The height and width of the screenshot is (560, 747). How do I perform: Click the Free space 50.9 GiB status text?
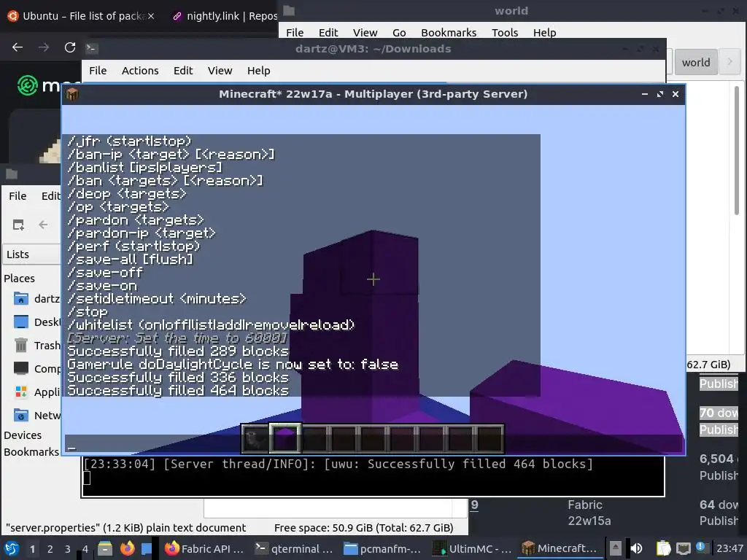(363, 528)
